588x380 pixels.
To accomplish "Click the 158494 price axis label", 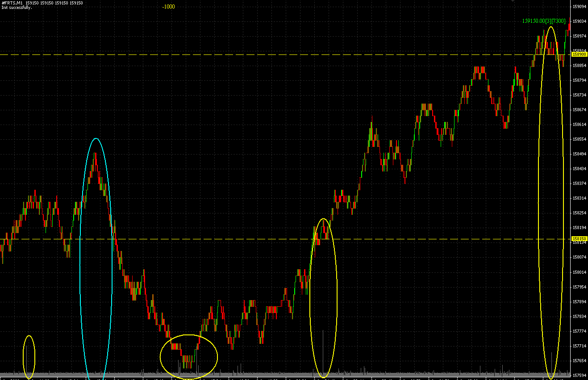I will pyautogui.click(x=580, y=154).
